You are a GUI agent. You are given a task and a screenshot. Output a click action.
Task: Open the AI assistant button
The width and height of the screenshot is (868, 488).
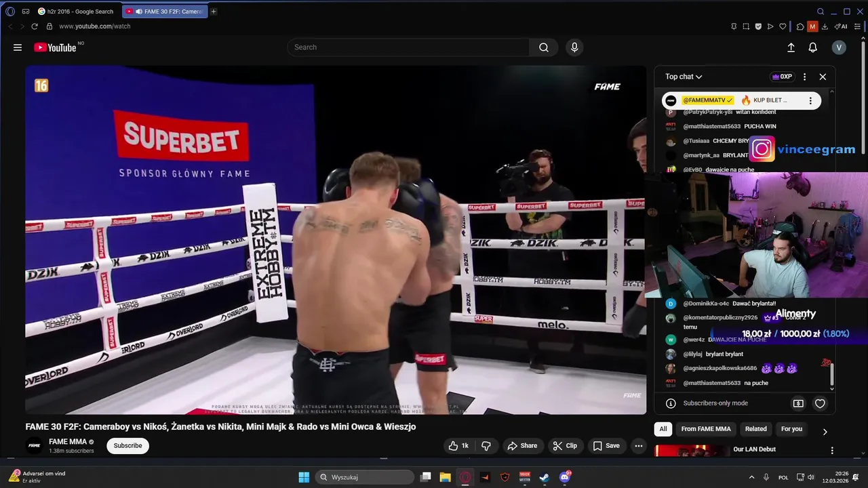(x=841, y=26)
